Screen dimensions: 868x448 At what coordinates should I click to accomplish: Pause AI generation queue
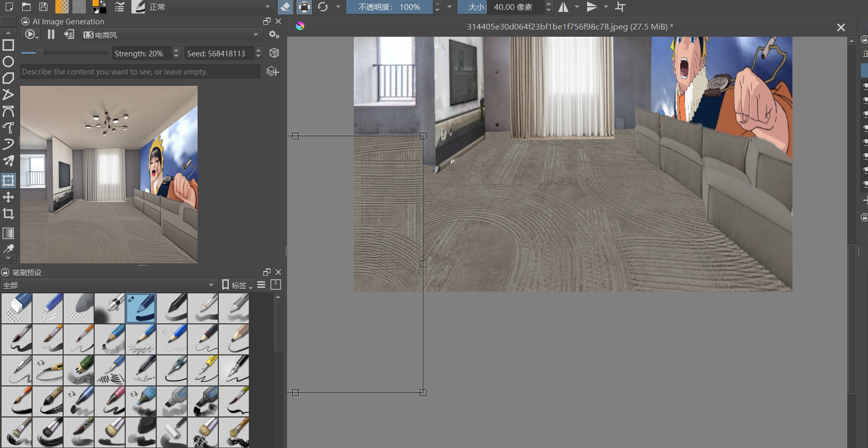(51, 34)
